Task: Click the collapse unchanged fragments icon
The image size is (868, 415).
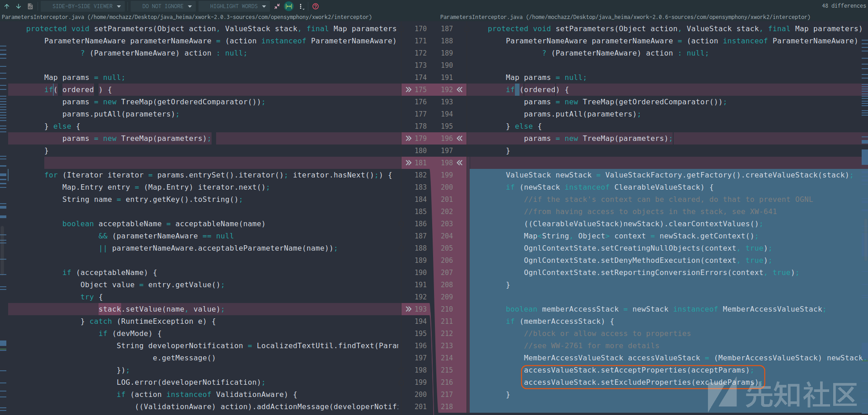Action: 277,6
